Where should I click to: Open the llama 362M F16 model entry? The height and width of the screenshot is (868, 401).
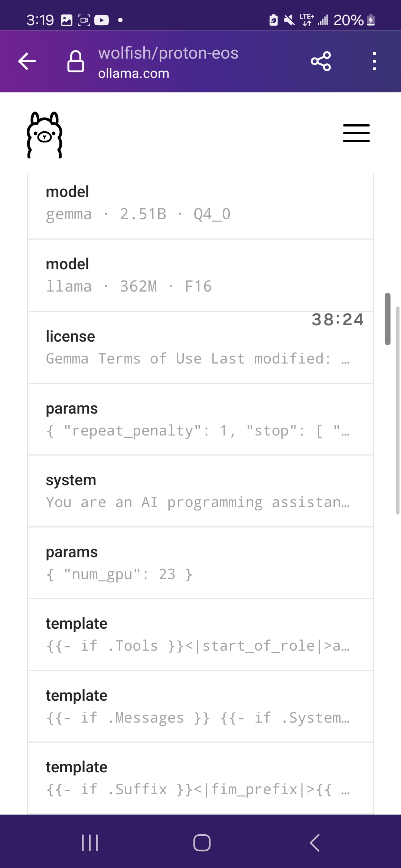[200, 275]
